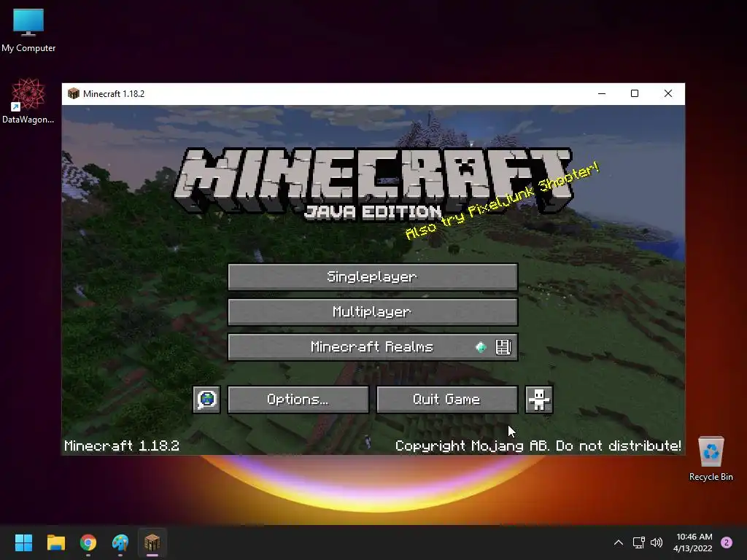
Task: Click the Quit Game button
Action: coord(447,399)
